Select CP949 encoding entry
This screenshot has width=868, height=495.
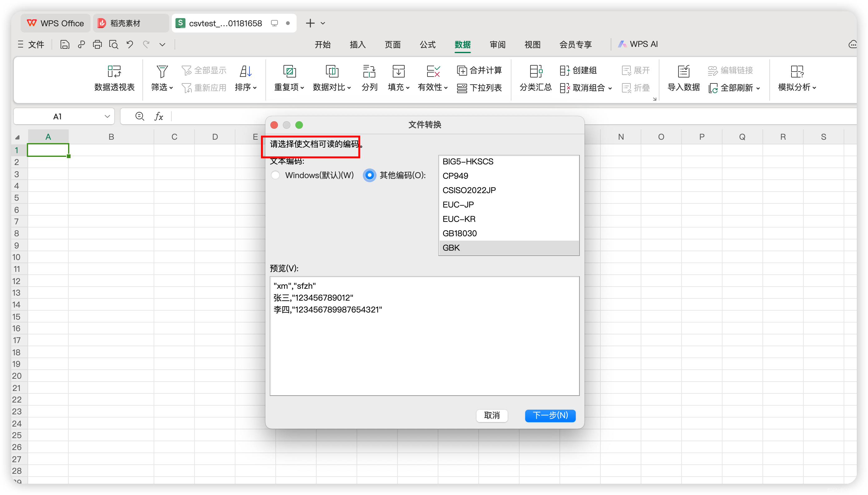click(x=509, y=176)
